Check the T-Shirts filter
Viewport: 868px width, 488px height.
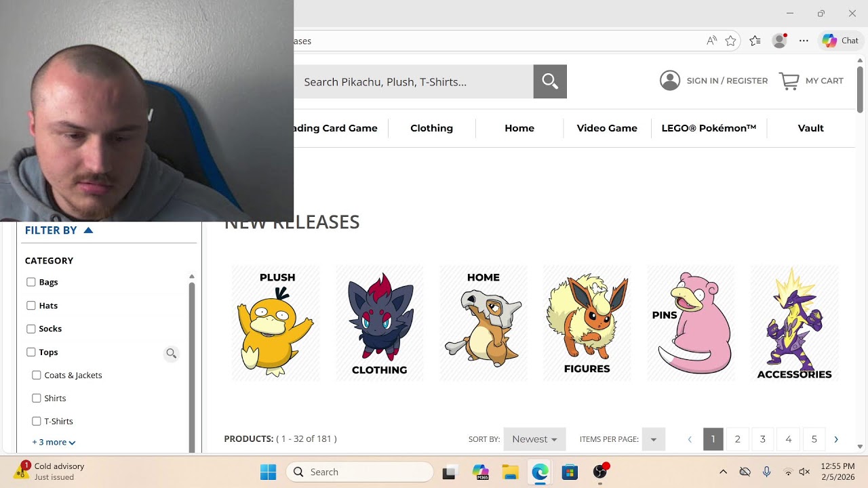[x=37, y=421]
